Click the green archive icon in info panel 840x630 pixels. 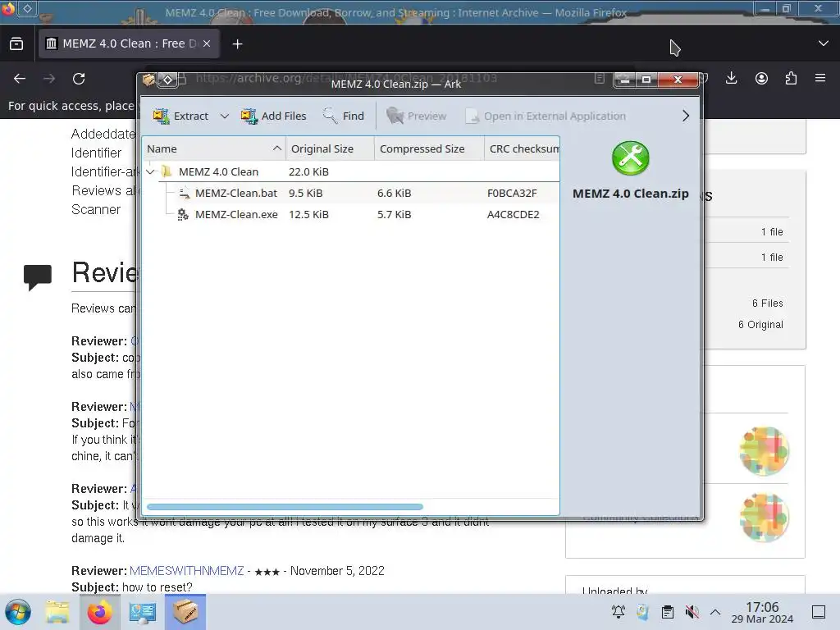(631, 158)
